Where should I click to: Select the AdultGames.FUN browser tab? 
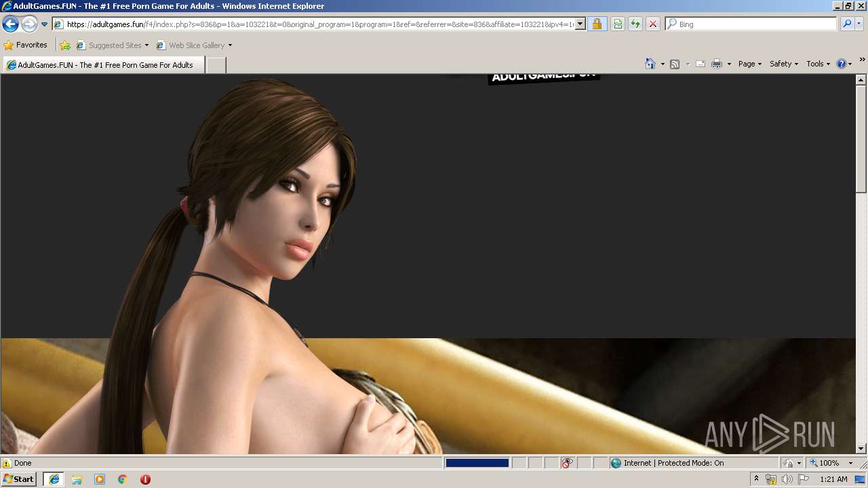104,65
